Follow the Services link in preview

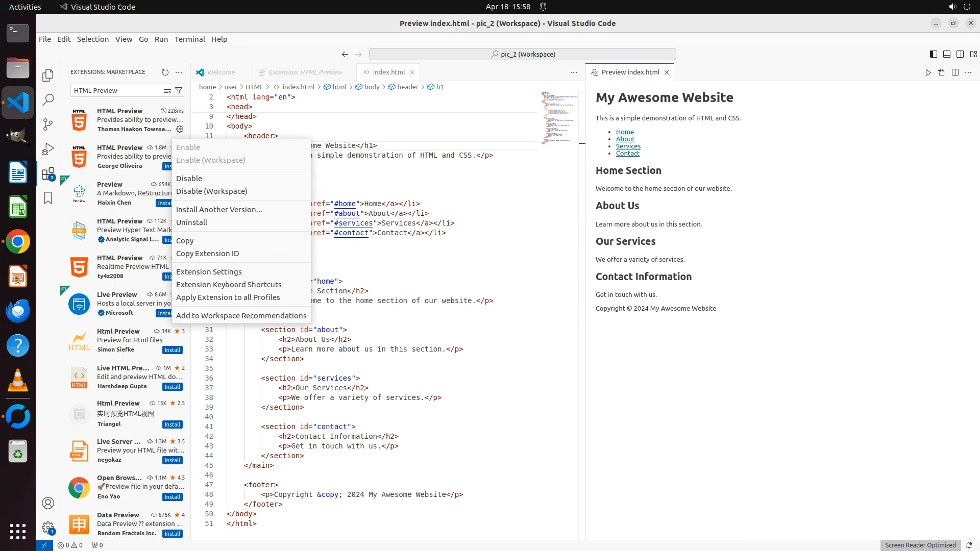(628, 146)
